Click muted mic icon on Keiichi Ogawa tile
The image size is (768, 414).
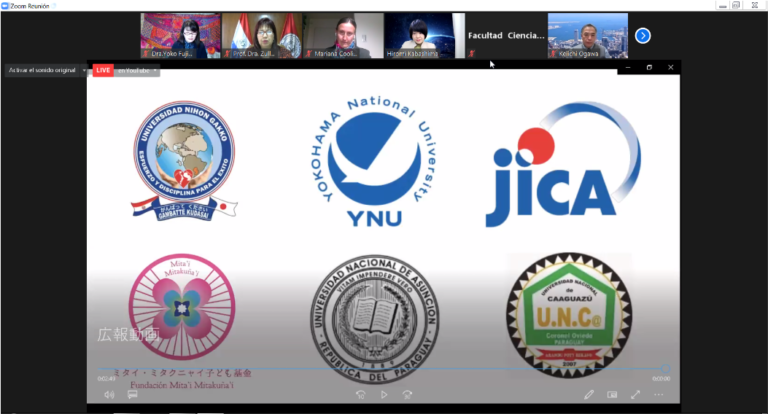click(553, 53)
